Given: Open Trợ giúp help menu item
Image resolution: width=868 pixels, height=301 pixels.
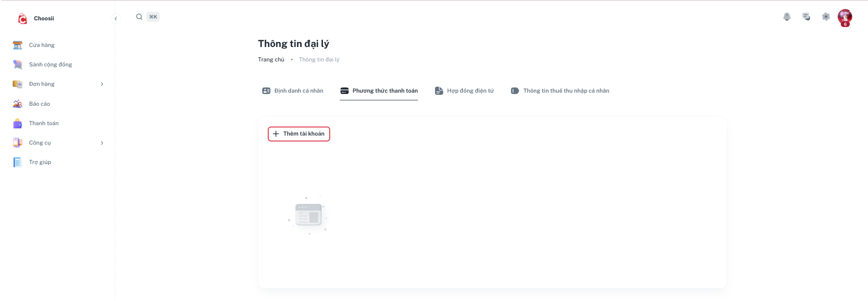Looking at the screenshot, I should [x=40, y=162].
